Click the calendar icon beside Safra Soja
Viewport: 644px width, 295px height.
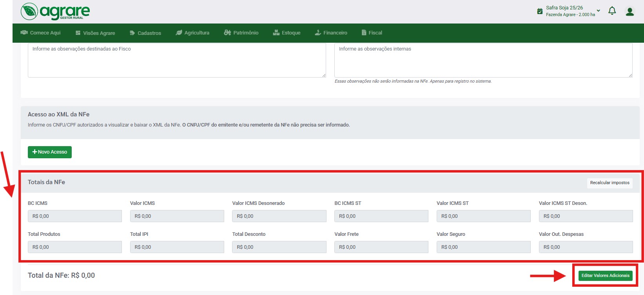pyautogui.click(x=540, y=11)
